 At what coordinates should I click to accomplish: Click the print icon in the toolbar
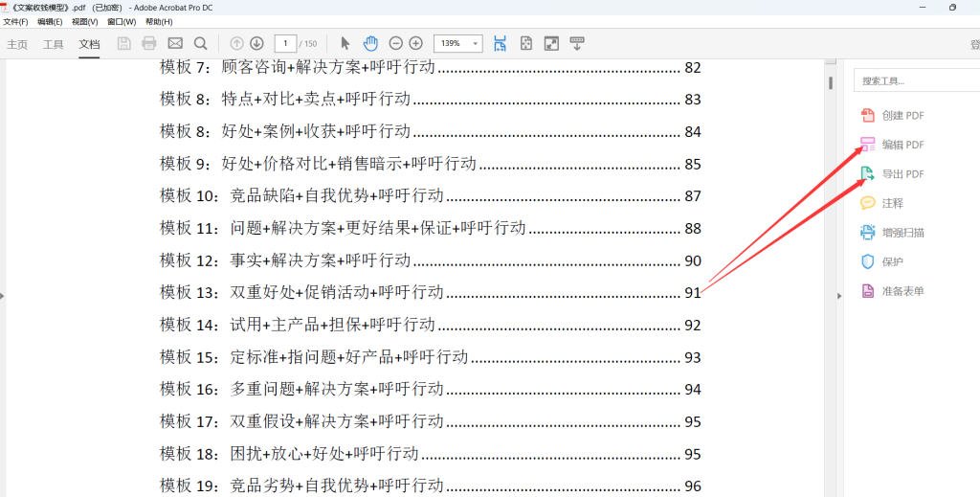tap(149, 43)
